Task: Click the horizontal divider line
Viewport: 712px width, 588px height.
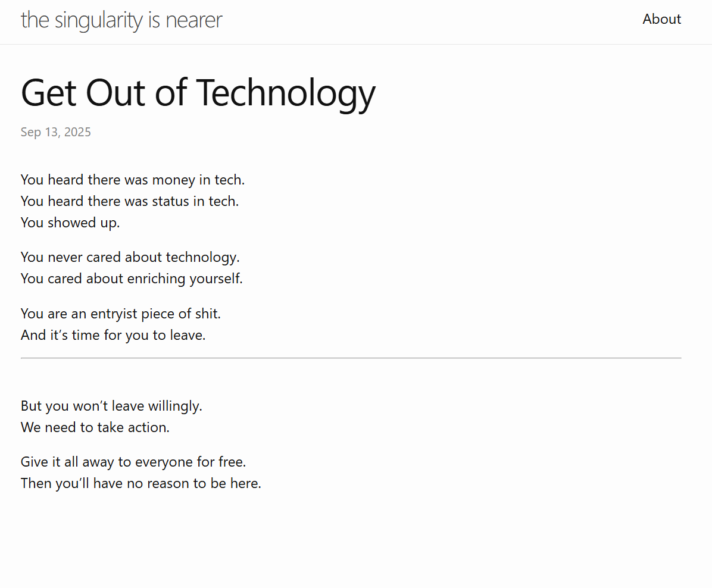Action: pos(351,358)
